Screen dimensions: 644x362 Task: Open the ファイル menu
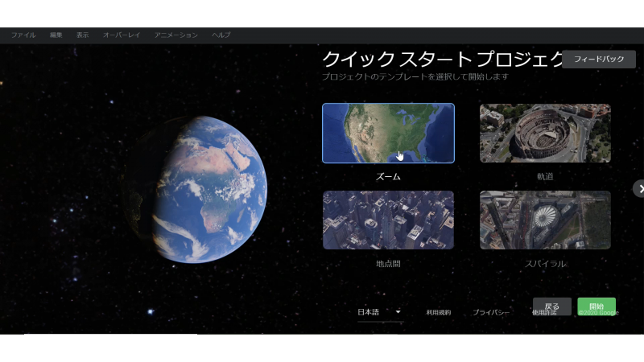[x=23, y=35]
